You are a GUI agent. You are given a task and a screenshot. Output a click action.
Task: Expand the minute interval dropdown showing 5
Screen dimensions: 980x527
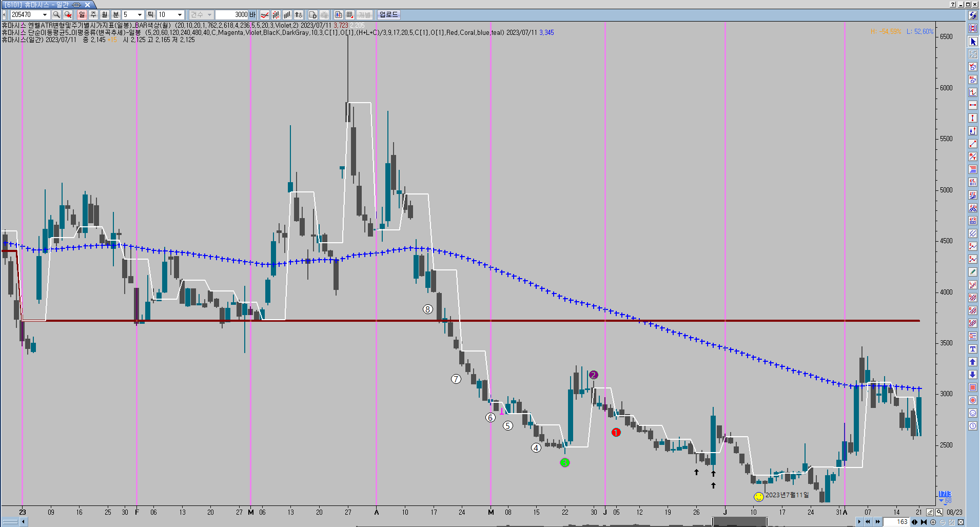point(140,15)
